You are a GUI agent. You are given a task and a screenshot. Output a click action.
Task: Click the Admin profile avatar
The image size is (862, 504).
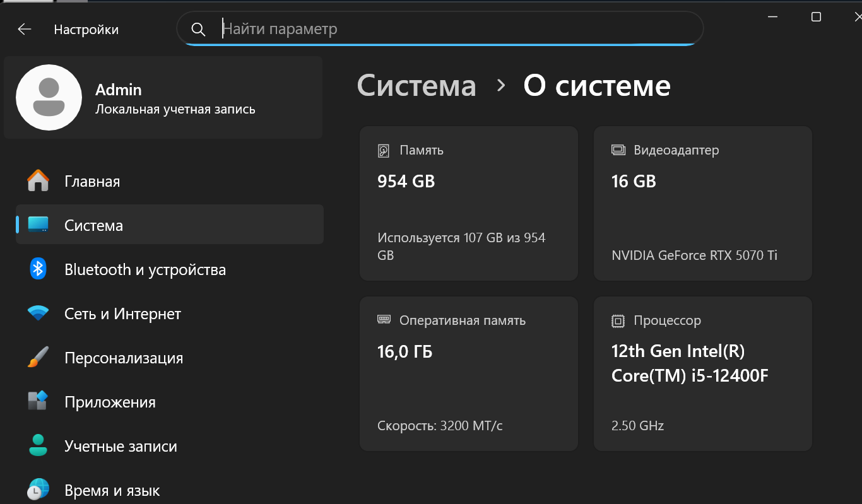point(49,97)
